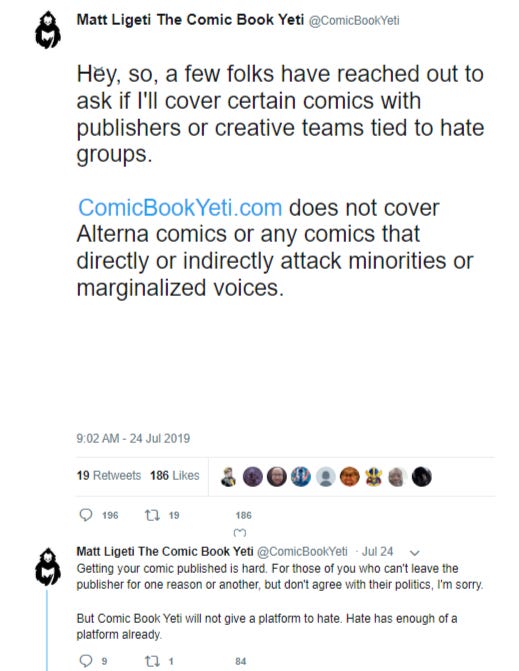Click the reply icon with 196 replies
The height and width of the screenshot is (671, 519).
(86, 514)
